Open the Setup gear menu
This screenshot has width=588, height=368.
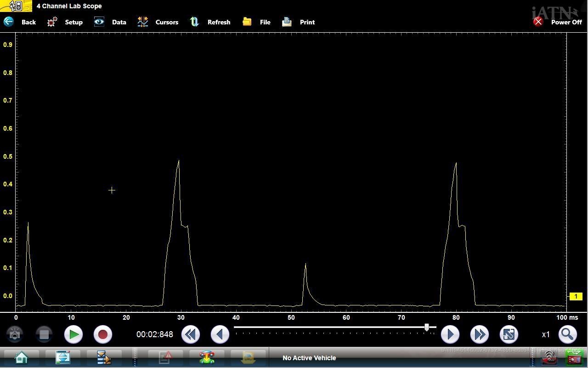[x=52, y=22]
